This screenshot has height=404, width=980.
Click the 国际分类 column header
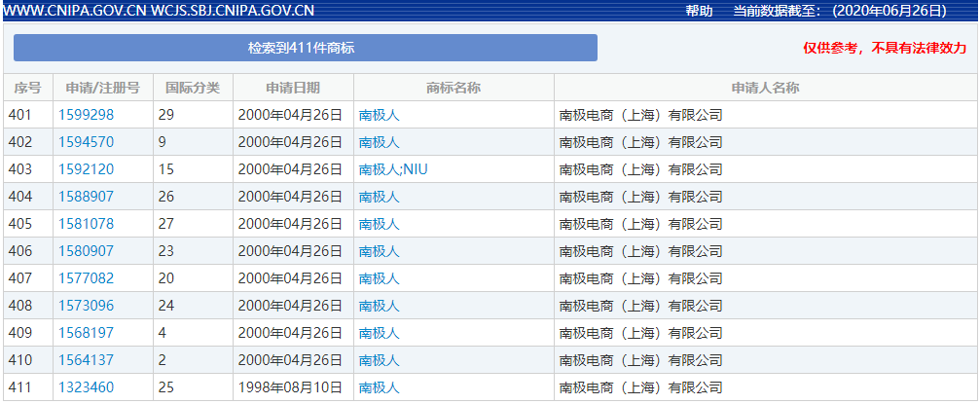(193, 88)
